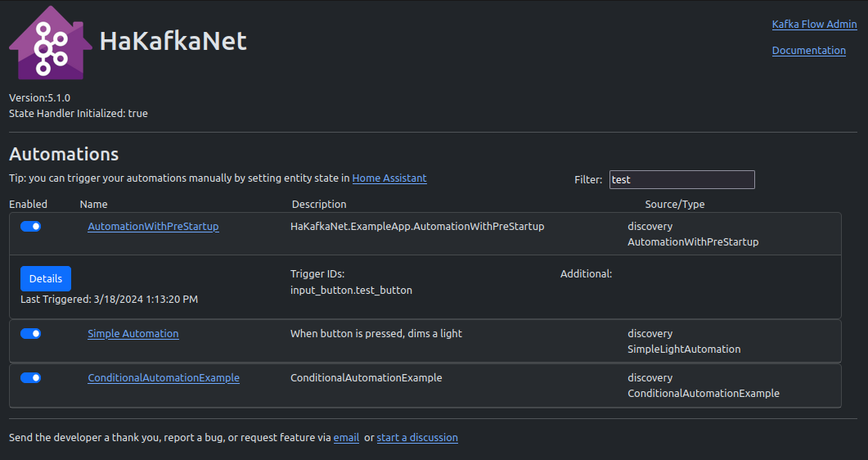Open the AutomationWithPreStartup automation link
This screenshot has width=868, height=460.
[153, 227]
